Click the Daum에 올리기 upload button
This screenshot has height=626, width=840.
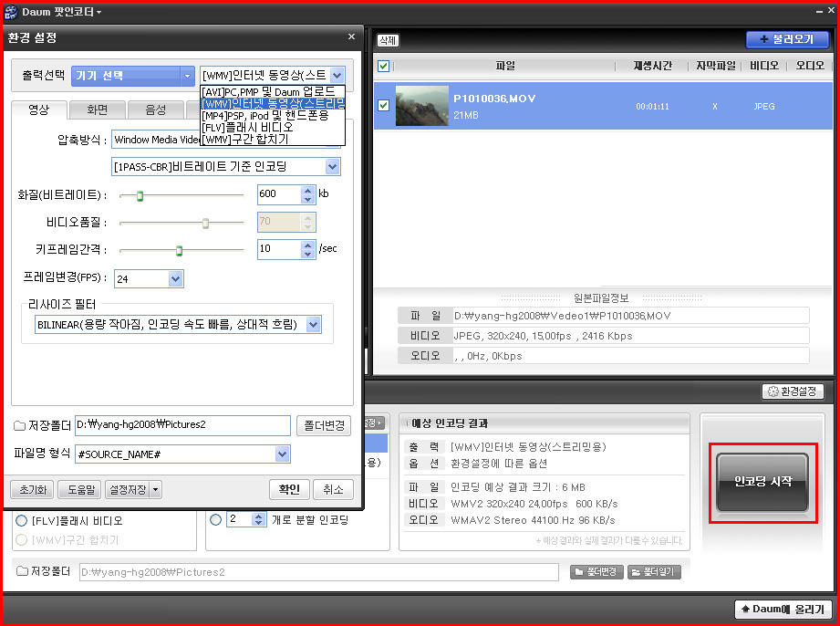pos(783,610)
